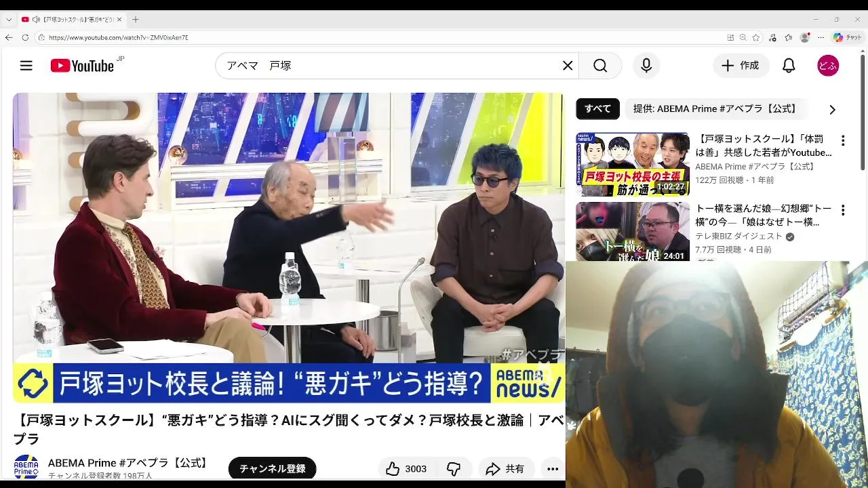Open ABEMA Prime #アベプラ channel name
The width and height of the screenshot is (868, 488).
[128, 463]
